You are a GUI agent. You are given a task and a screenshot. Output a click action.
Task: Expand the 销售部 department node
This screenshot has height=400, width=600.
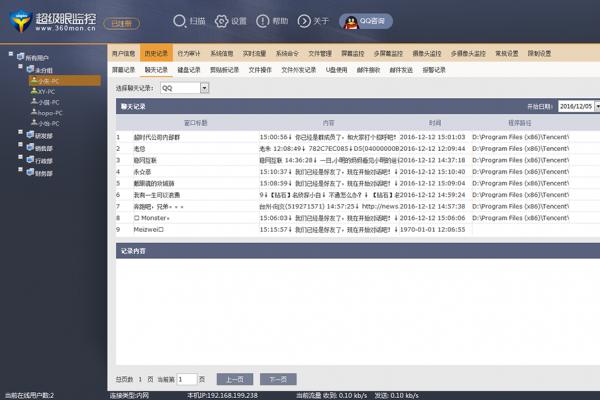point(18,147)
